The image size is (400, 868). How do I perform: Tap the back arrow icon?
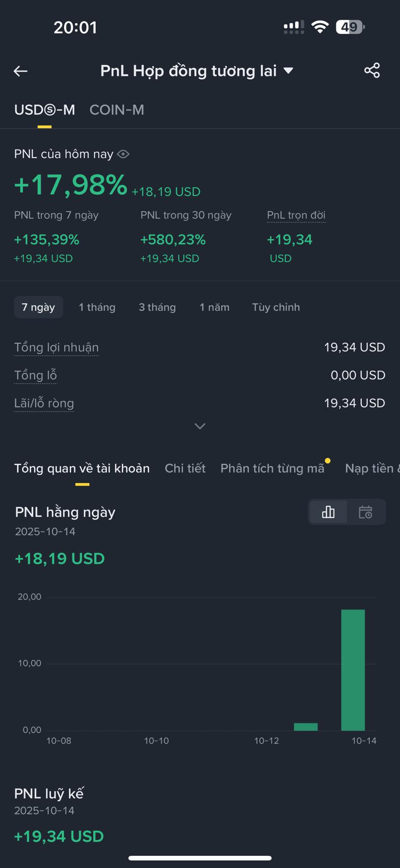click(20, 71)
